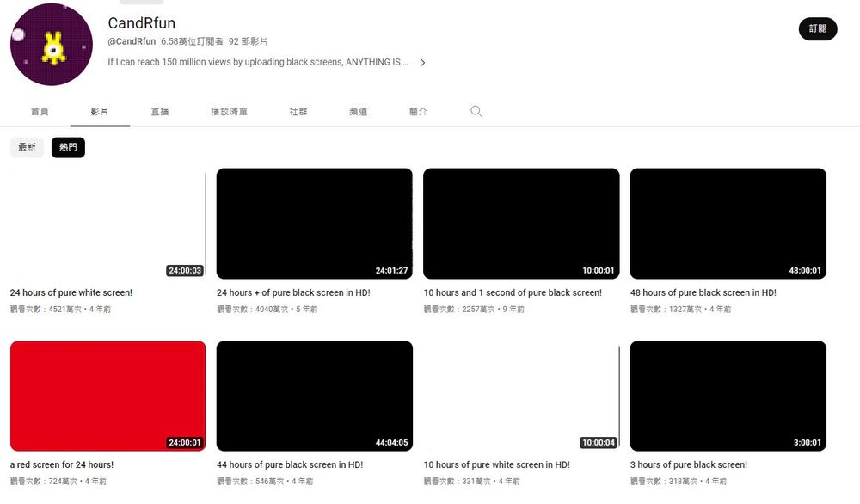Enable the 最新 sort filter
This screenshot has width=860, height=504.
point(27,147)
